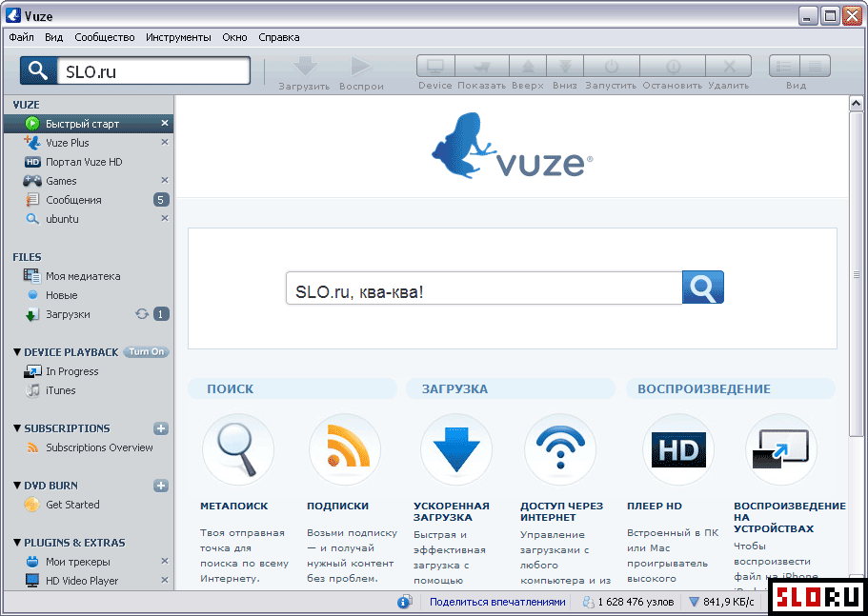This screenshot has width=868, height=616.
Task: Click the plus button beside DVD BURN
Action: tap(161, 486)
